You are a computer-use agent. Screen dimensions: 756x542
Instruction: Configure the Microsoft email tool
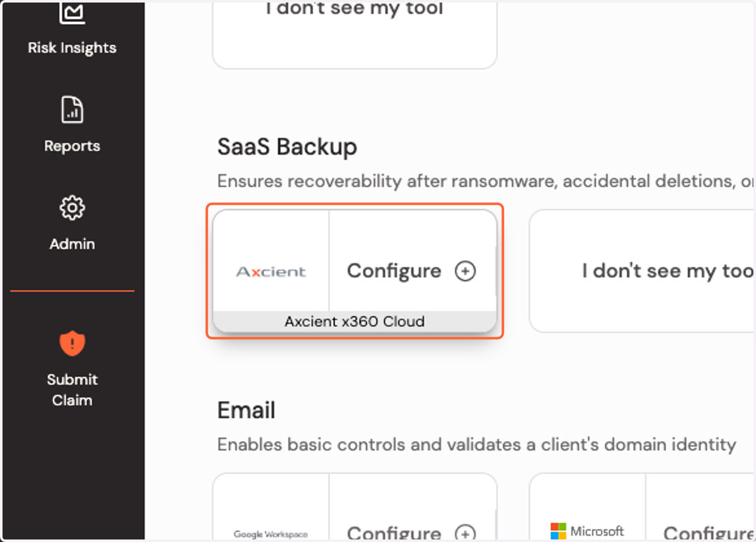click(x=709, y=533)
